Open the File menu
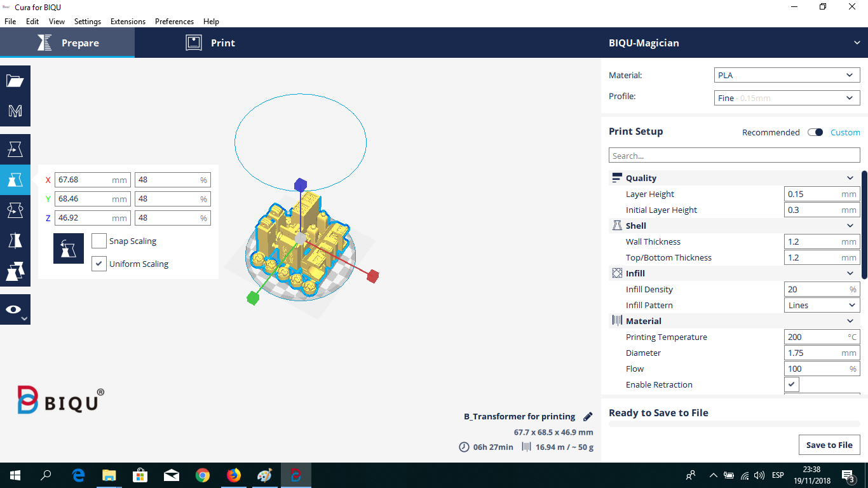Image resolution: width=868 pixels, height=488 pixels. (x=10, y=21)
